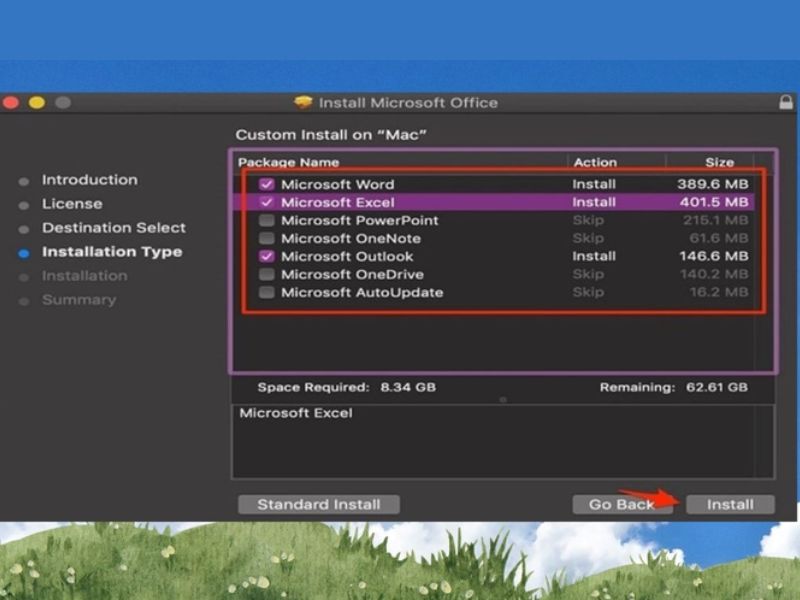Click the 389.6 MB size value
This screenshot has height=600, width=800.
click(x=713, y=184)
